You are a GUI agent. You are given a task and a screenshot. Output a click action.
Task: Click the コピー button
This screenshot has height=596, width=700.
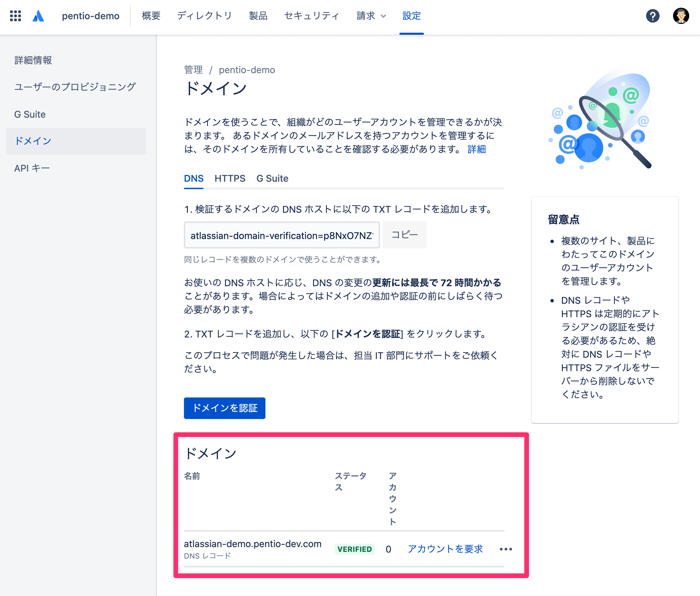click(404, 235)
